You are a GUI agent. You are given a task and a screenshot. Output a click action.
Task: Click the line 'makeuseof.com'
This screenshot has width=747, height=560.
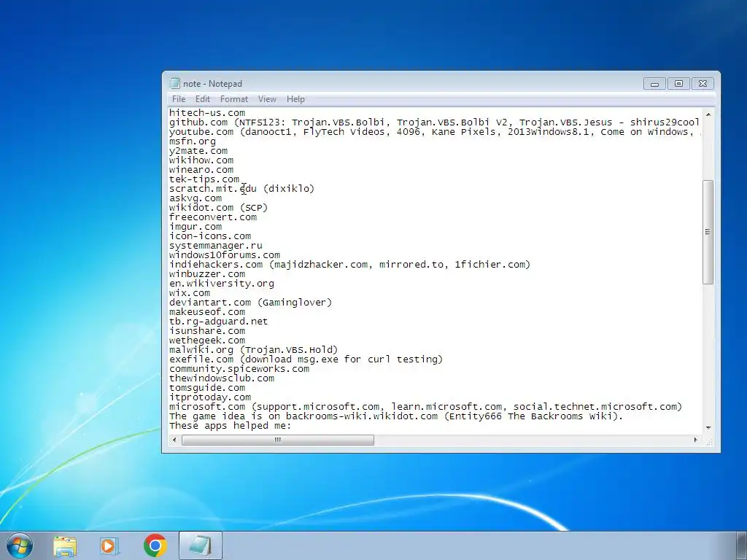point(207,312)
